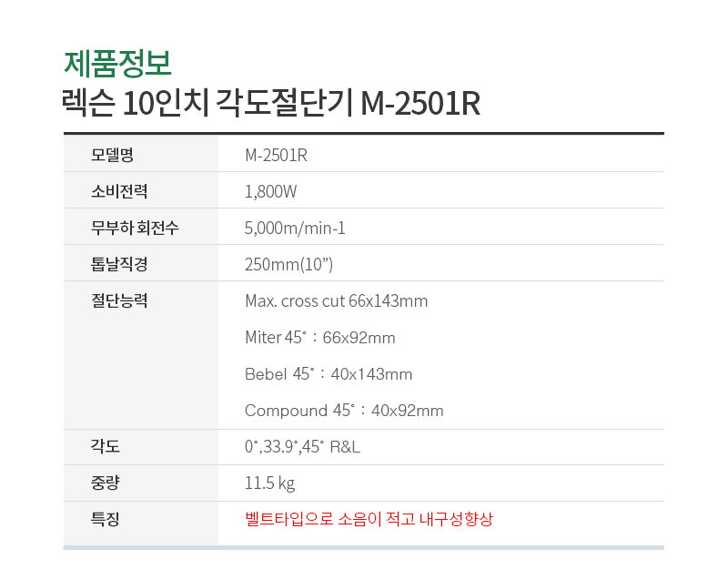Select the 모델명 row label
This screenshot has height=580, width=728.
112,155
